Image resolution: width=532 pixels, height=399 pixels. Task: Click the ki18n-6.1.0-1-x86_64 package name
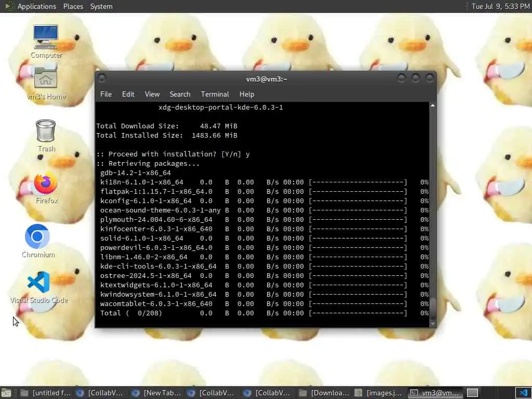(141, 182)
